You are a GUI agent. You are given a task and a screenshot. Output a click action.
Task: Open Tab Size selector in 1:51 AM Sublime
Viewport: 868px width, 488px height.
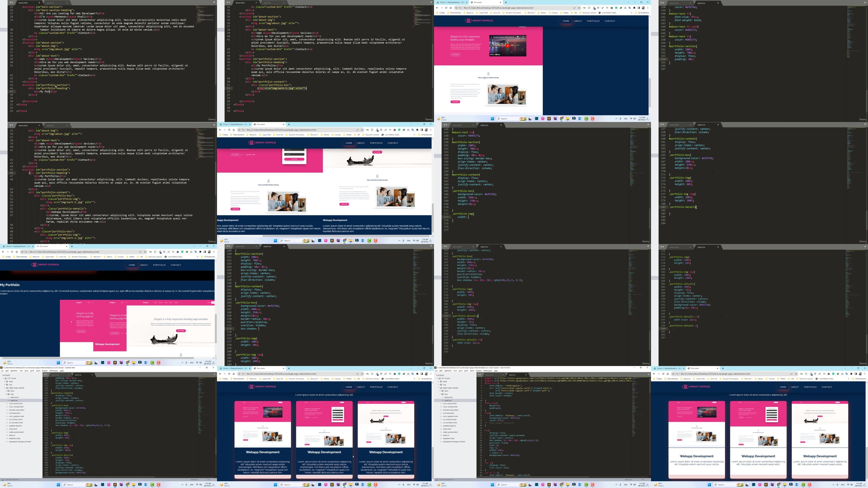(194, 480)
